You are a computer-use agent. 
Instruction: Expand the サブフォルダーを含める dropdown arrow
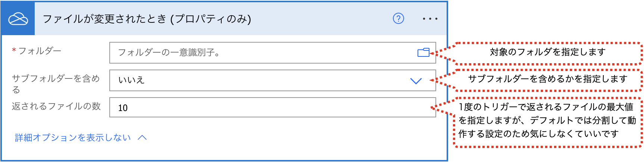416,81
